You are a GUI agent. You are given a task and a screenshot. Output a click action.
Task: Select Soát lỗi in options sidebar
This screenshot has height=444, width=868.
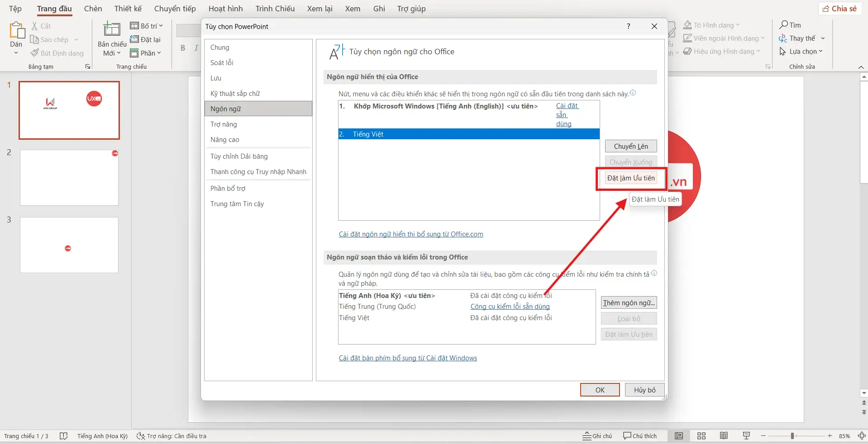222,63
